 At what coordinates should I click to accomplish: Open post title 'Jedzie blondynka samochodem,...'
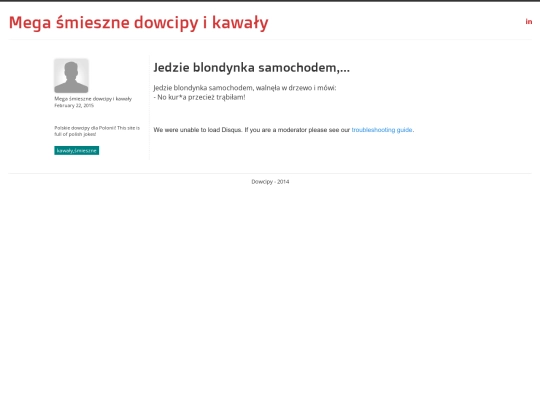point(251,68)
